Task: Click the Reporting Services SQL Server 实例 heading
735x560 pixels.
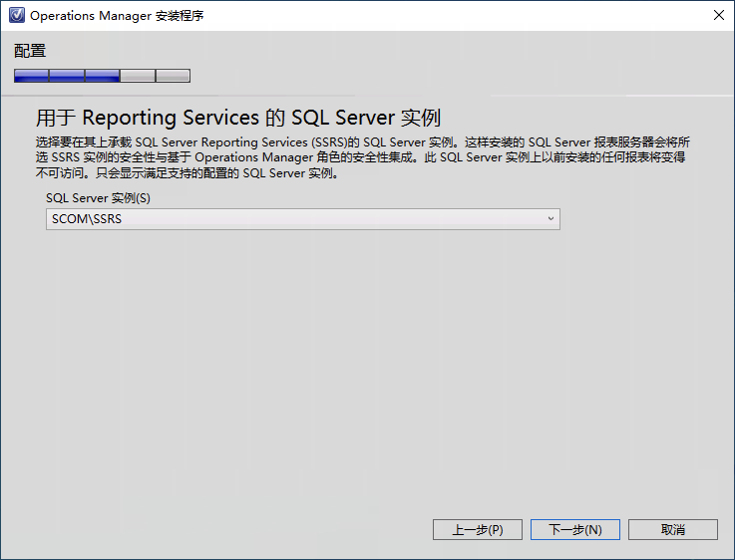Action: (238, 118)
